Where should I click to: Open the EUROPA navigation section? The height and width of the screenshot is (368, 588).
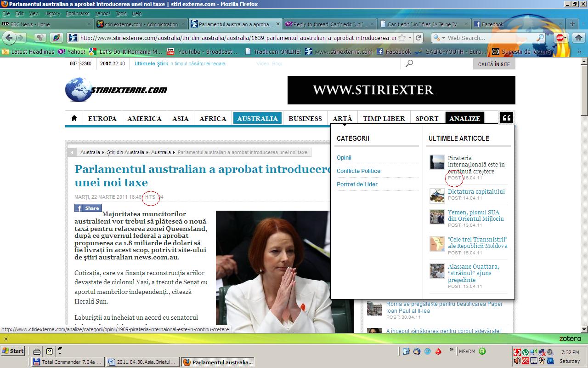point(102,119)
